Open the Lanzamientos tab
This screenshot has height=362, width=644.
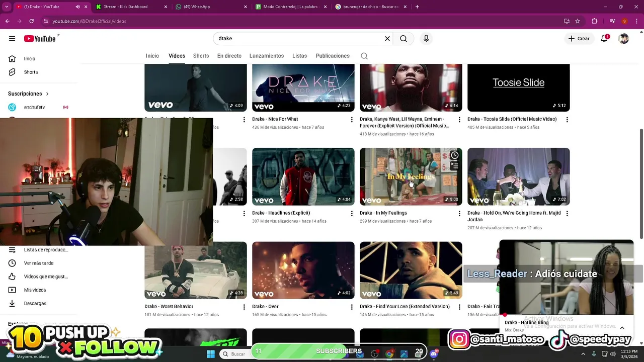click(x=267, y=56)
